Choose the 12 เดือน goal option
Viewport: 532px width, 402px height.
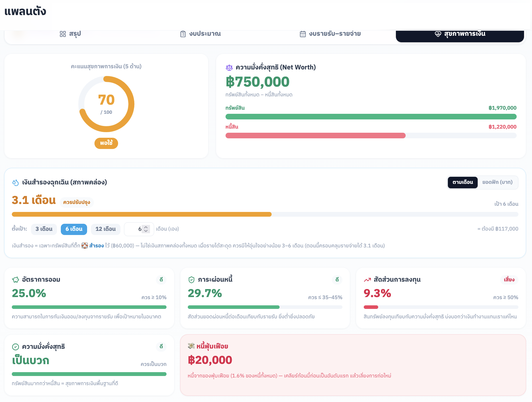point(106,229)
